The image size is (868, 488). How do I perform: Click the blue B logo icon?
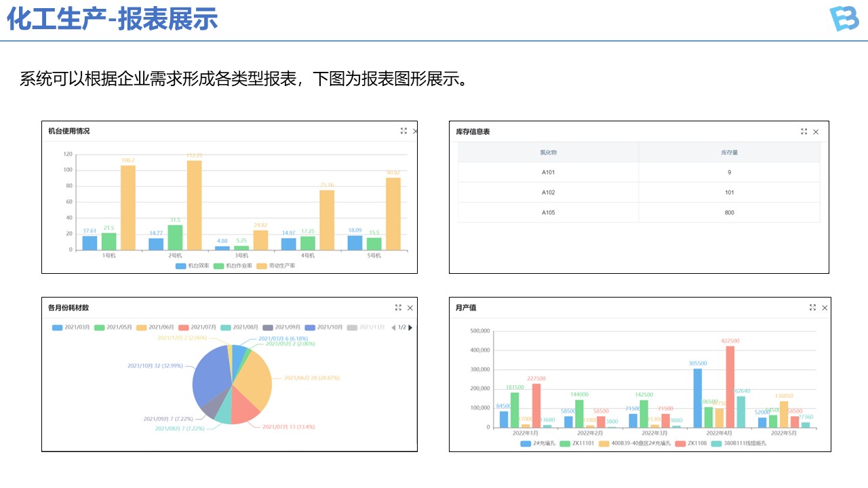tap(844, 18)
